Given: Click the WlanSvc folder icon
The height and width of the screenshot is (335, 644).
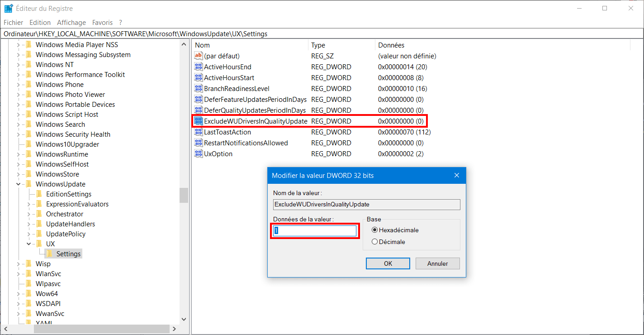Looking at the screenshot, I should click(x=29, y=273).
